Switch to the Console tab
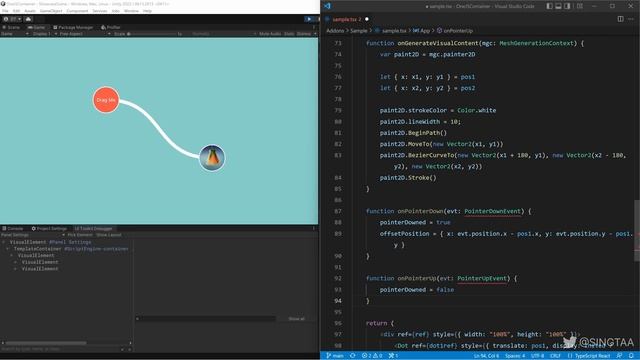 pos(12,229)
